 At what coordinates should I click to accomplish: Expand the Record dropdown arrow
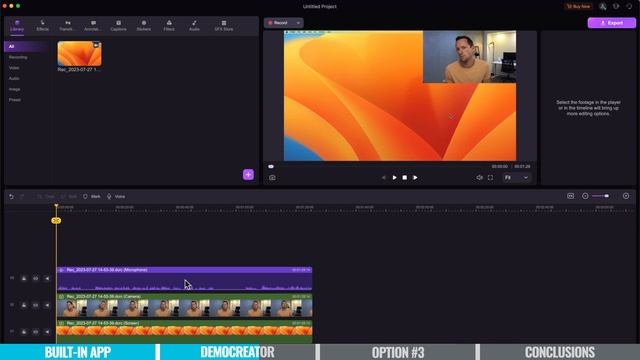coord(298,23)
